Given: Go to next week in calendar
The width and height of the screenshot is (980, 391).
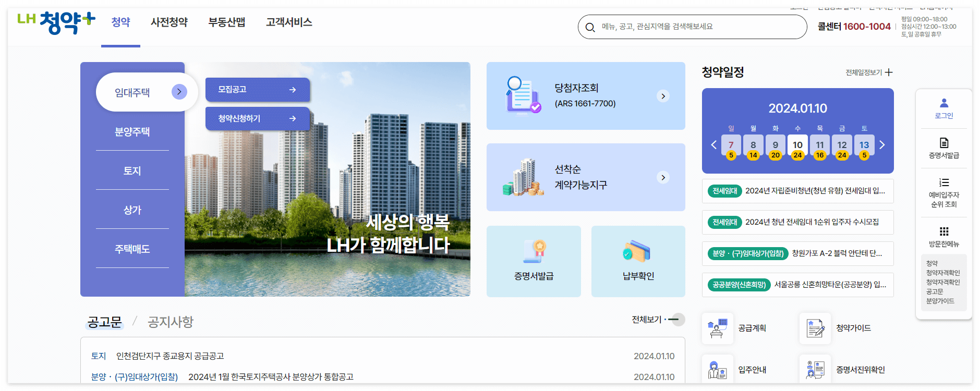Looking at the screenshot, I should [x=882, y=145].
